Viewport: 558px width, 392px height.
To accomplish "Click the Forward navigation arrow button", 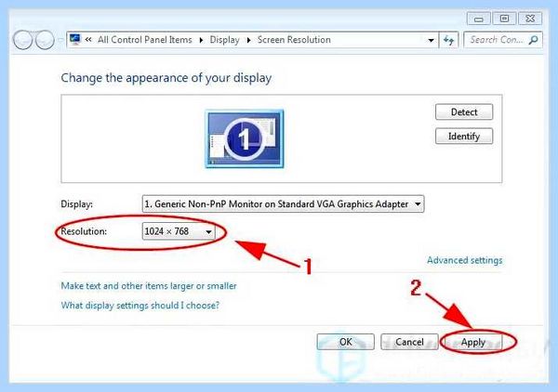I will click(x=45, y=39).
